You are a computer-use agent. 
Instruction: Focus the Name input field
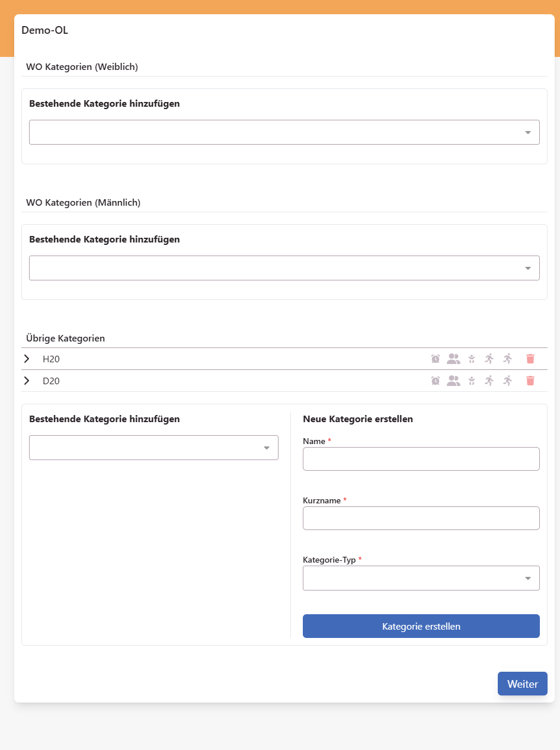tap(421, 459)
